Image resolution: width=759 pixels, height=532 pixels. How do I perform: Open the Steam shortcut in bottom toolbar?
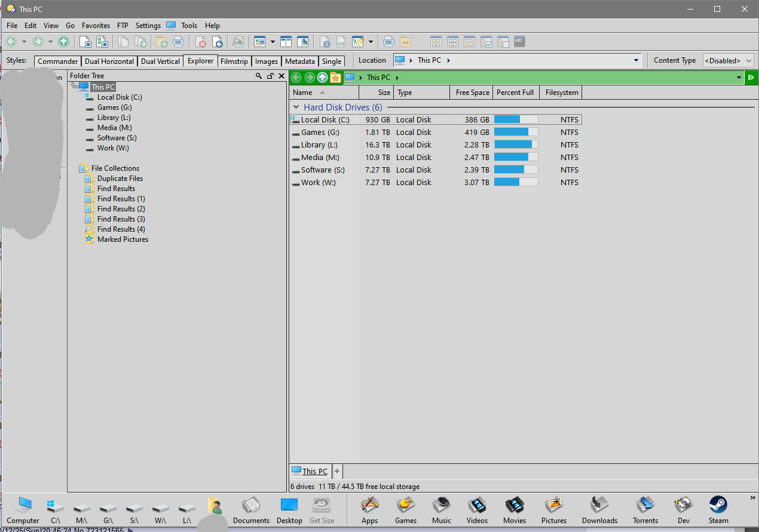718,511
